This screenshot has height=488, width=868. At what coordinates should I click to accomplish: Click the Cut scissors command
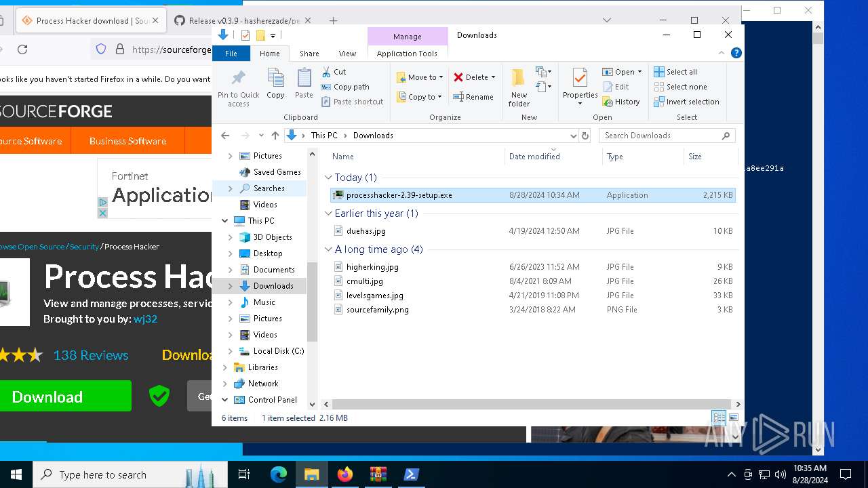click(334, 72)
